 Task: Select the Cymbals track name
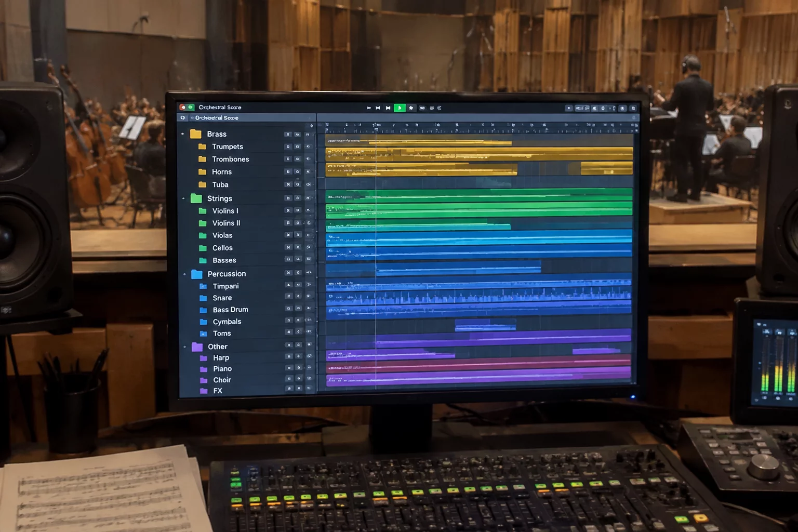[227, 322]
